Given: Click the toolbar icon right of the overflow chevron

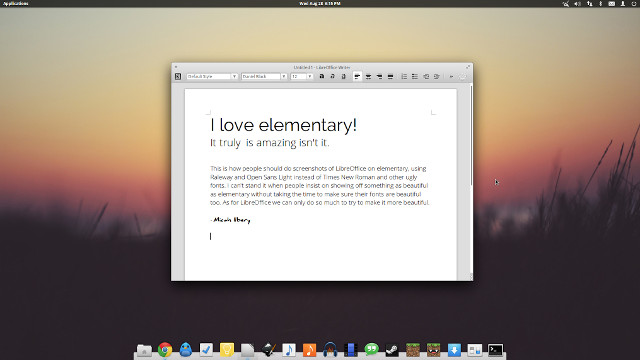Looking at the screenshot, I should pos(462,76).
